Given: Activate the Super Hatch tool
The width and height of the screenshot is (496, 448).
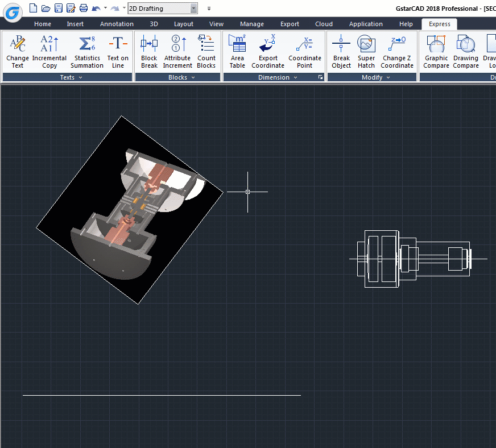Looking at the screenshot, I should pyautogui.click(x=366, y=51).
